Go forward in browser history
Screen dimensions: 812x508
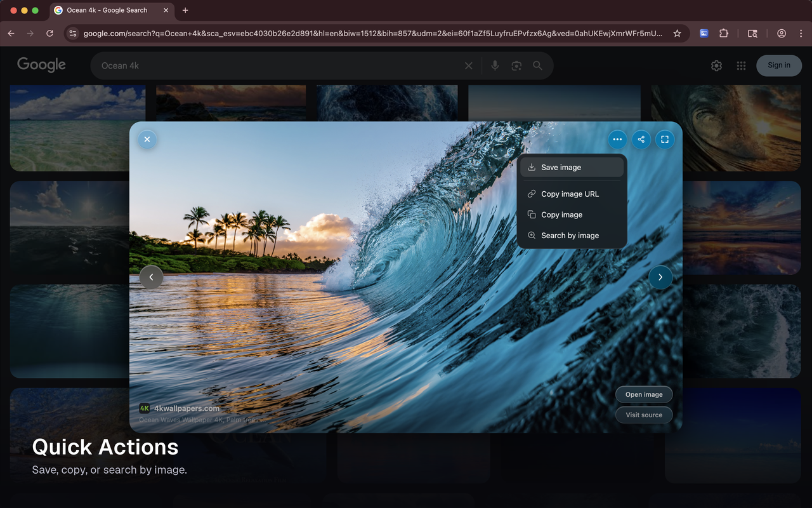[30, 34]
